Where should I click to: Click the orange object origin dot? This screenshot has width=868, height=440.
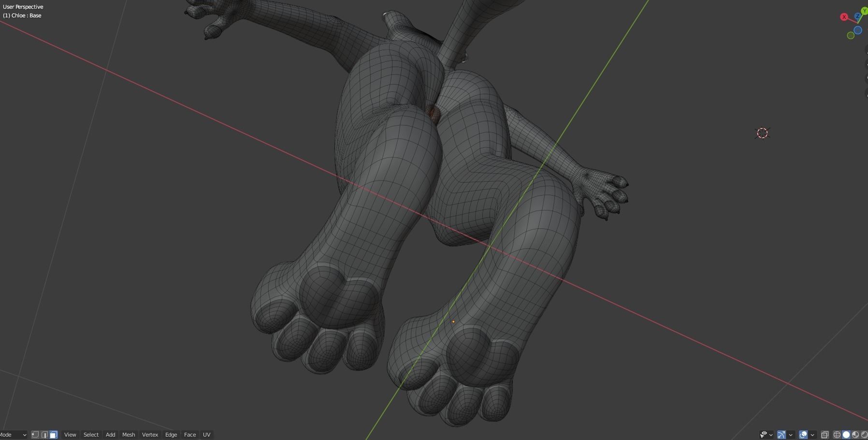(453, 322)
